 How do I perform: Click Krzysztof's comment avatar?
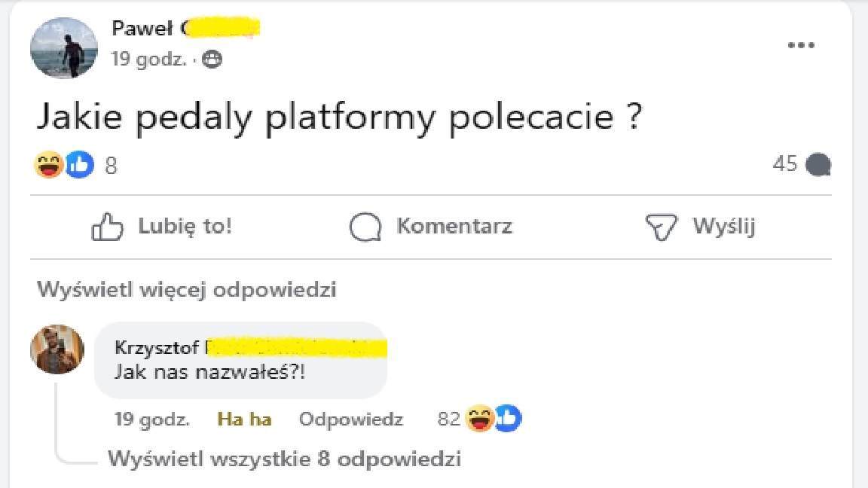[x=57, y=349]
